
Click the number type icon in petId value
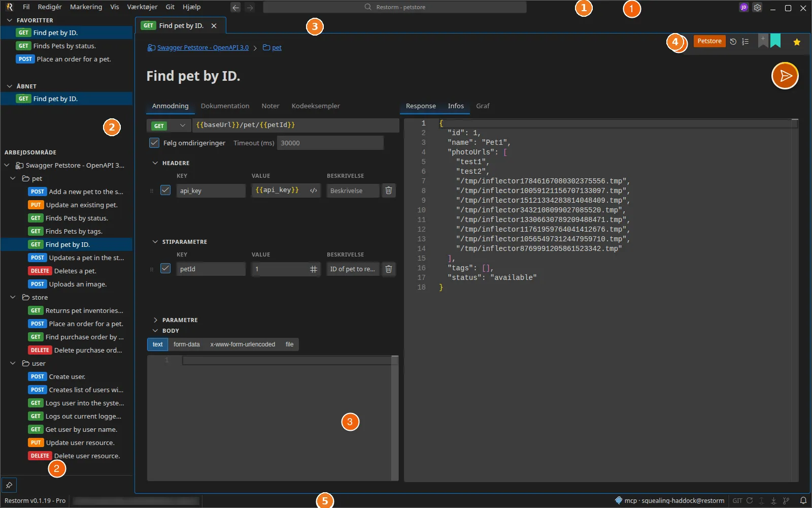click(314, 269)
